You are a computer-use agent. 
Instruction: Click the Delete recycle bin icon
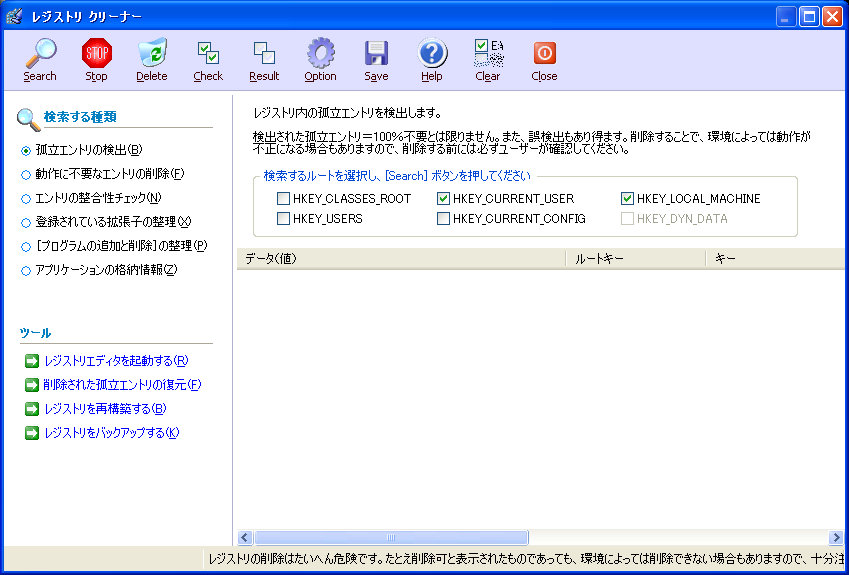coord(152,55)
